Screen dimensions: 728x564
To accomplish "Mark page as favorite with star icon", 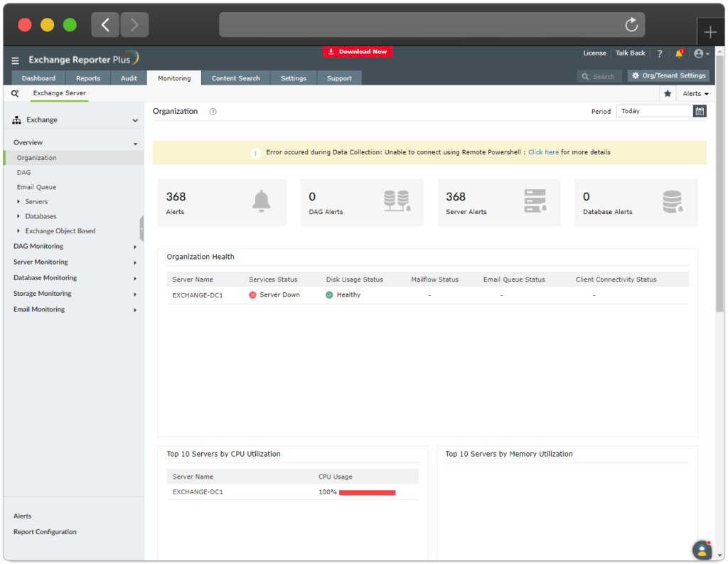I will [668, 93].
